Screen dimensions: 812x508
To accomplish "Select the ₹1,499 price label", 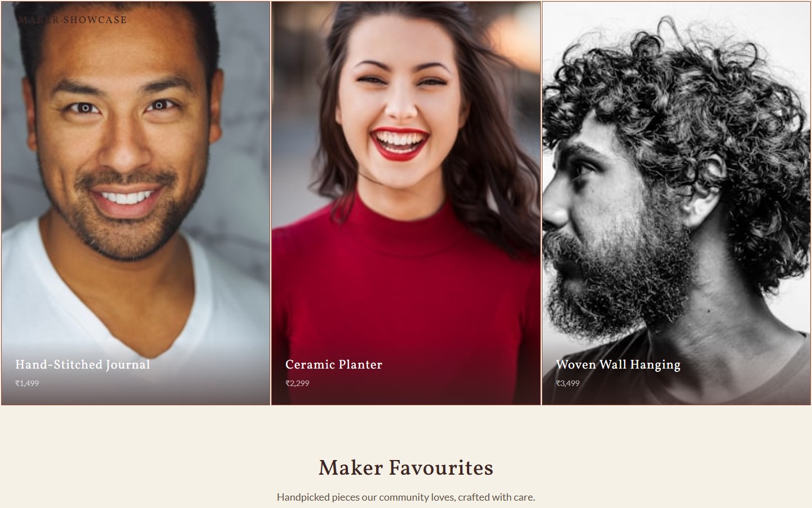I will point(27,383).
